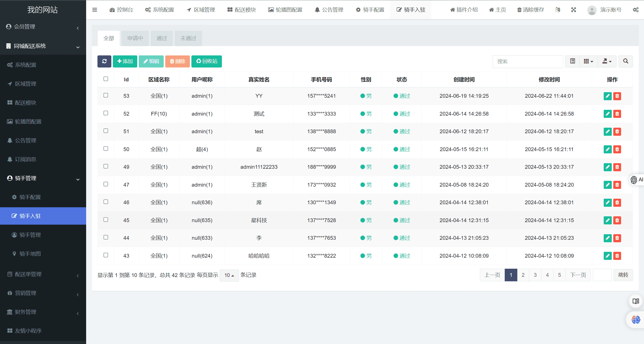Toggle the sidebar hamburger menu icon
644x344 pixels.
click(95, 10)
